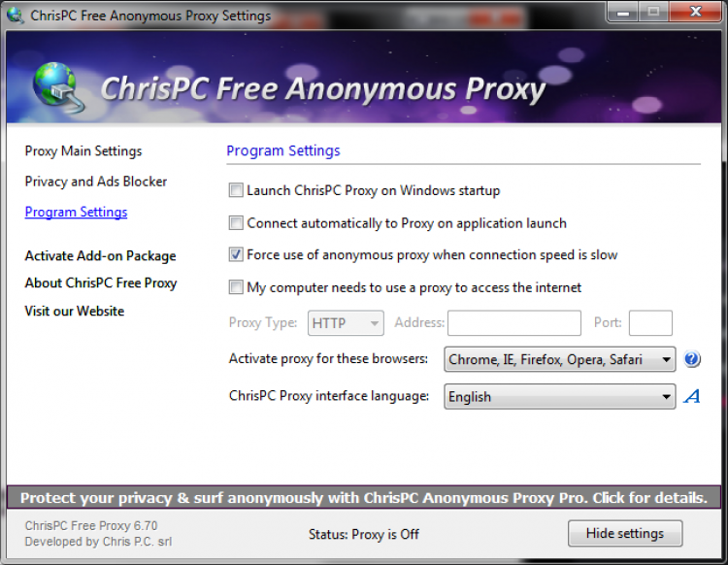
Task: Select the Program Settings link in sidebar
Action: [x=76, y=213]
